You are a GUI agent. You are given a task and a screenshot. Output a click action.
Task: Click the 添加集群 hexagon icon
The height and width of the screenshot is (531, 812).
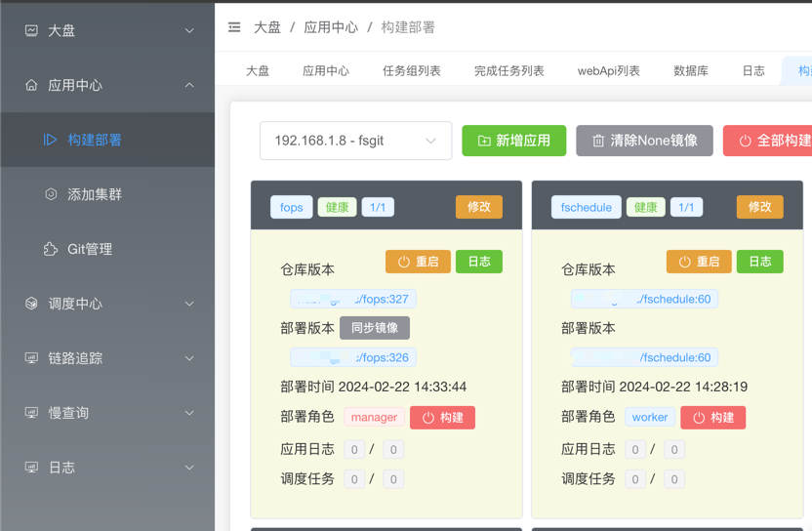pyautogui.click(x=51, y=194)
